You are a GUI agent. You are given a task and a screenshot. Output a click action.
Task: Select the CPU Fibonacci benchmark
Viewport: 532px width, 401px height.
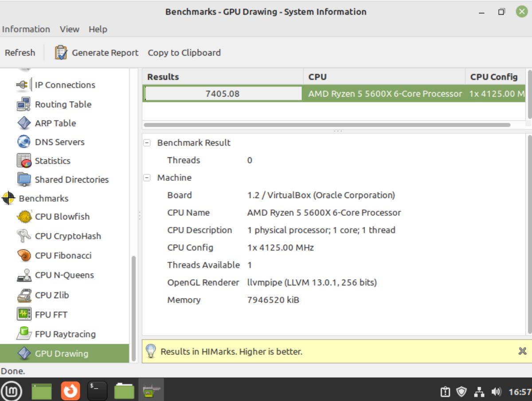tap(63, 256)
